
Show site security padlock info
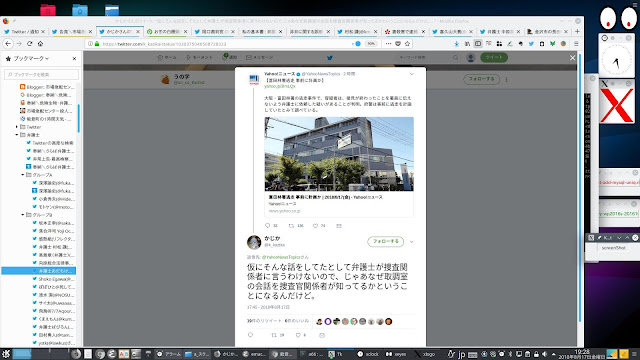click(97, 44)
